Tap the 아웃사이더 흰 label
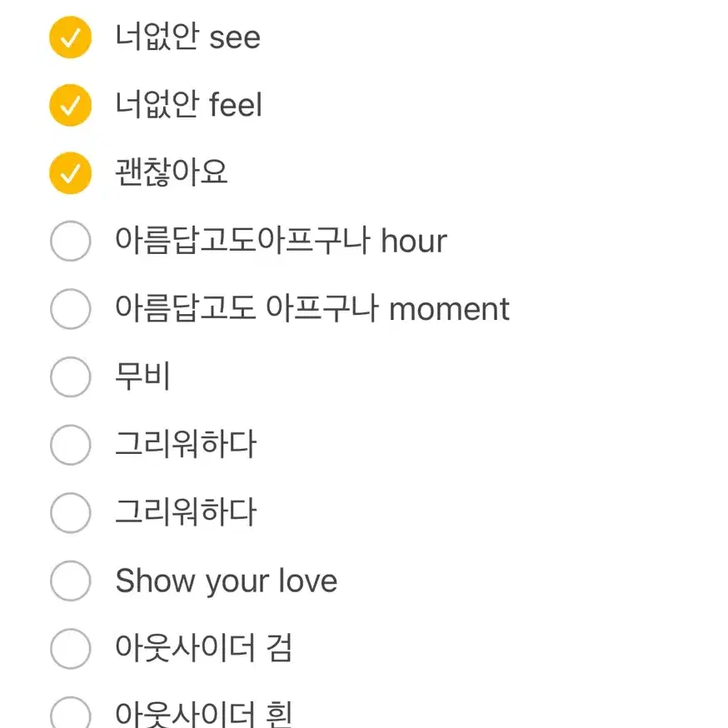The image size is (728, 728). pyautogui.click(x=203, y=714)
